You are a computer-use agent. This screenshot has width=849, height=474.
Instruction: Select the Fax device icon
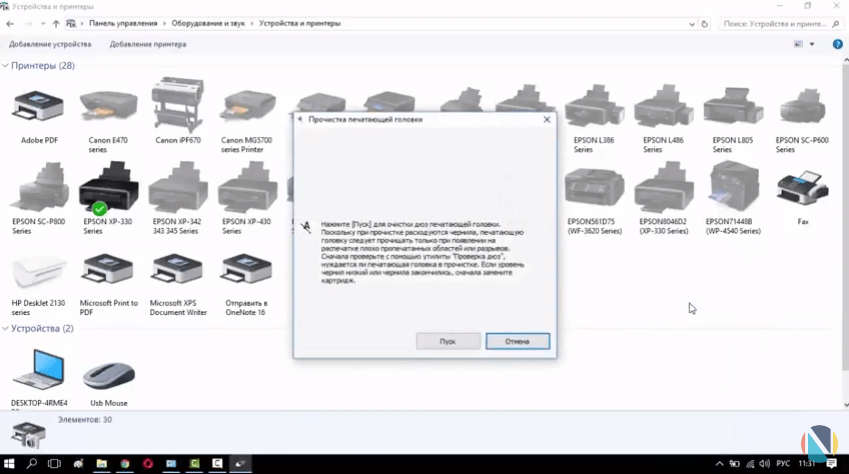(802, 188)
